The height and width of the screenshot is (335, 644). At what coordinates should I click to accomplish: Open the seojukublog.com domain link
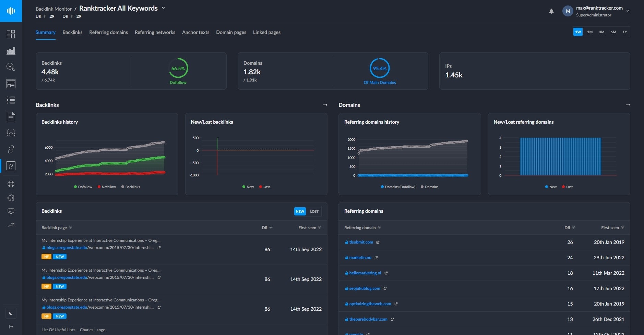click(365, 288)
